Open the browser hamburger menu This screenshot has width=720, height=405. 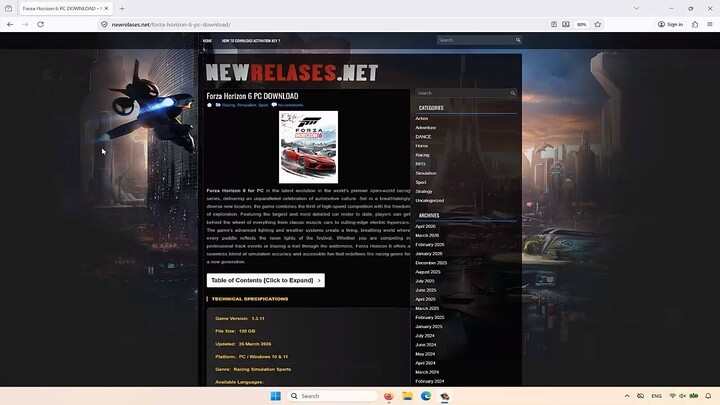710,24
